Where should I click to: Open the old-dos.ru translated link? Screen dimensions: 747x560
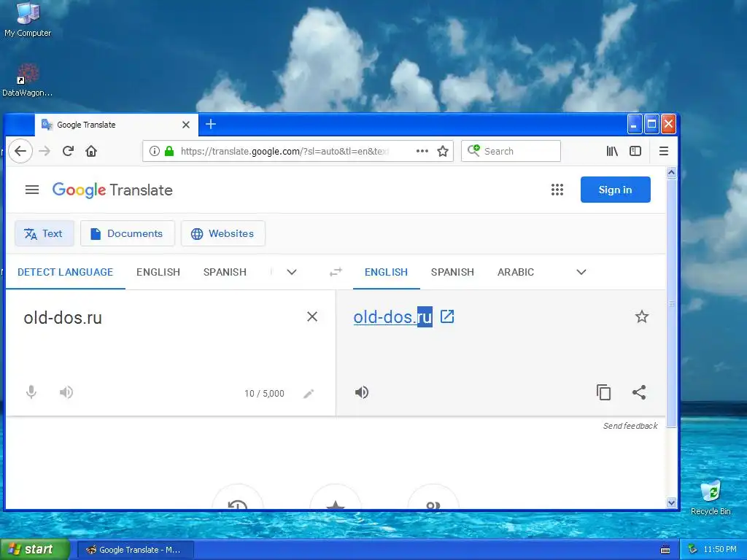(392, 317)
